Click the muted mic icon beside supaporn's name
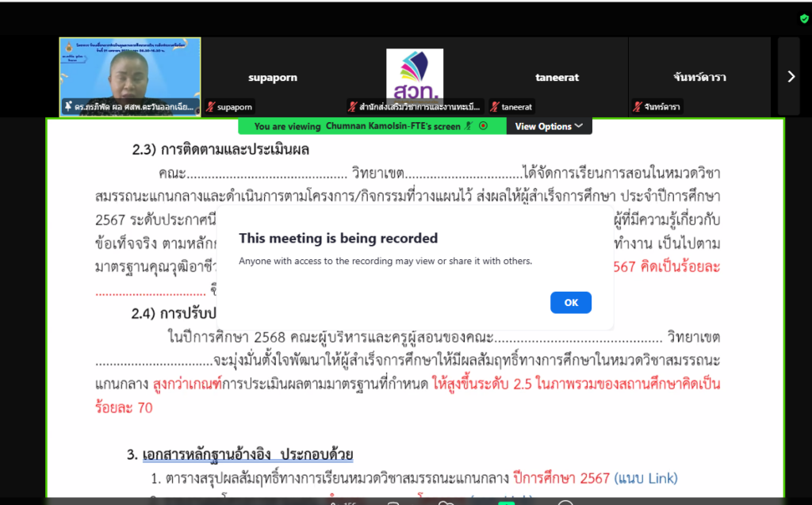Image resolution: width=812 pixels, height=505 pixels. pos(211,106)
